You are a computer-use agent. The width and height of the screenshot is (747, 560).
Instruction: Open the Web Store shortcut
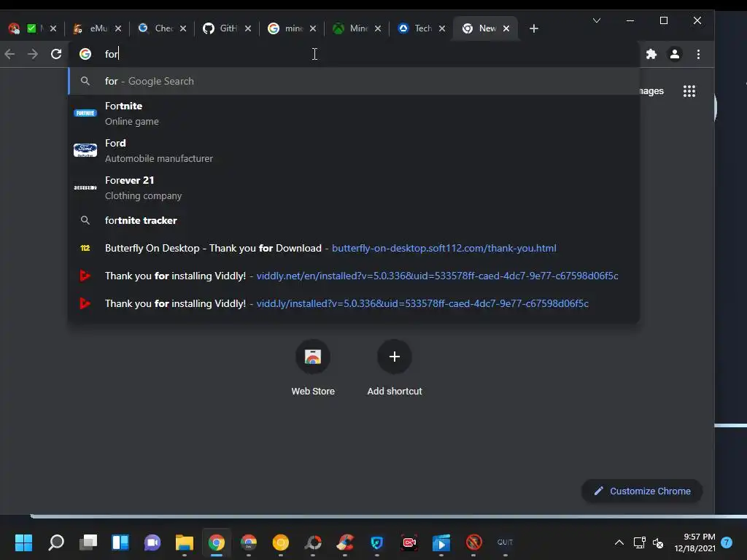point(313,368)
